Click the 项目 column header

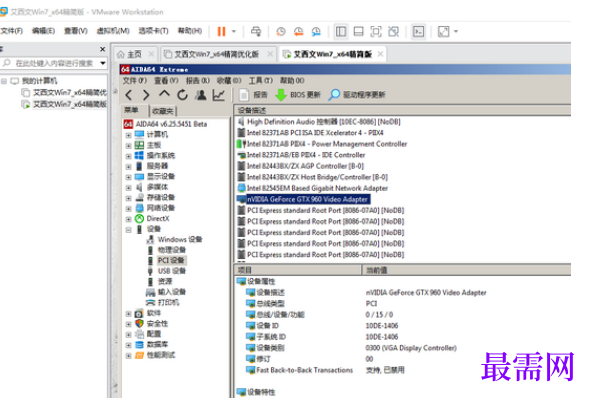click(298, 270)
